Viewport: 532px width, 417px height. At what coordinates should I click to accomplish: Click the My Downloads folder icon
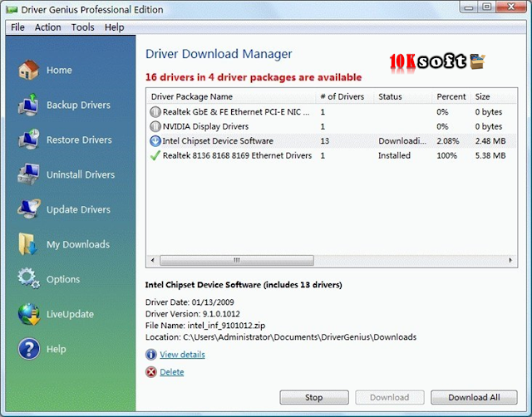coord(27,243)
